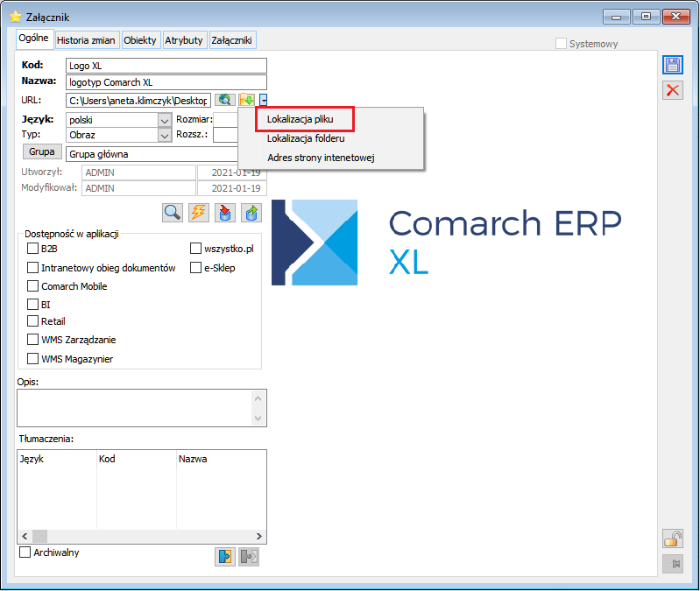Viewport: 700px width, 591px height.
Task: Check WMS Magazynier checkbox
Action: click(x=32, y=358)
